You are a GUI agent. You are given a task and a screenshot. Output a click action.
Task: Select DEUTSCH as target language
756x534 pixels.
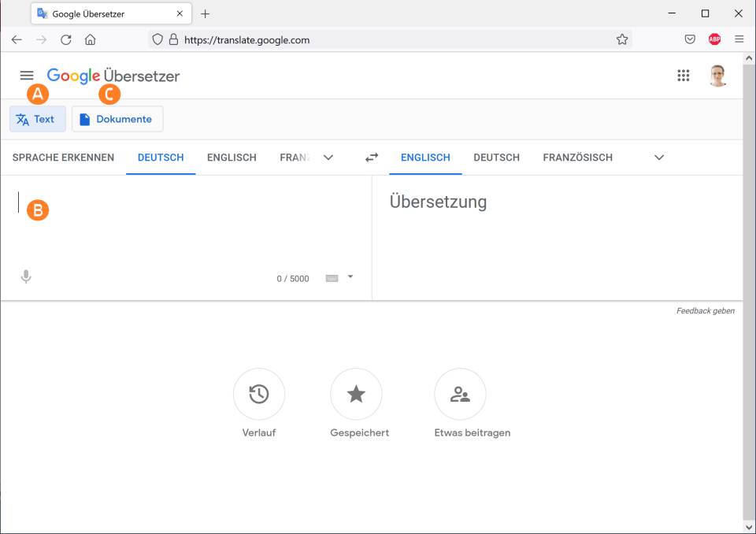(x=496, y=158)
